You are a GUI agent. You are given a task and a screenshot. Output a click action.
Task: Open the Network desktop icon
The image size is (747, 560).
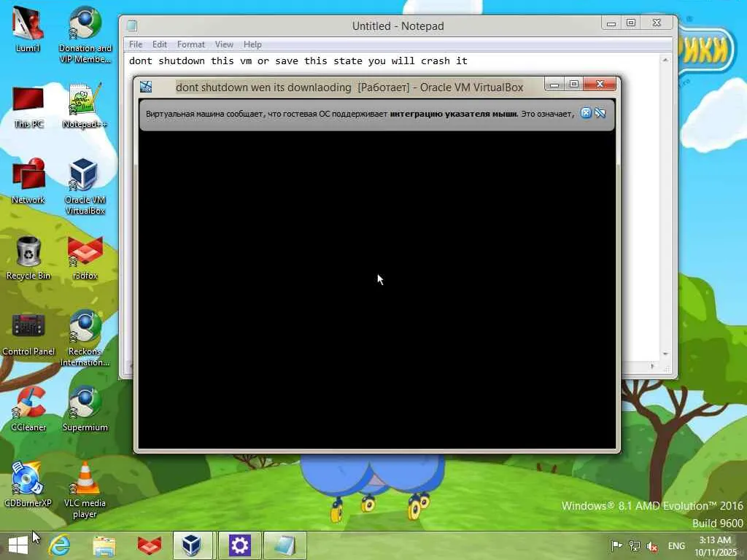coord(28,182)
